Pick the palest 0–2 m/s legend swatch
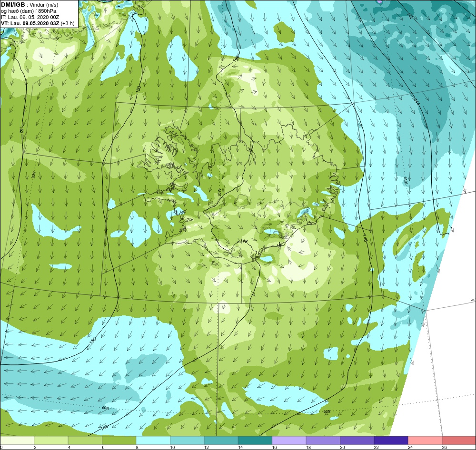The height and width of the screenshot is (450, 476). click(x=17, y=440)
